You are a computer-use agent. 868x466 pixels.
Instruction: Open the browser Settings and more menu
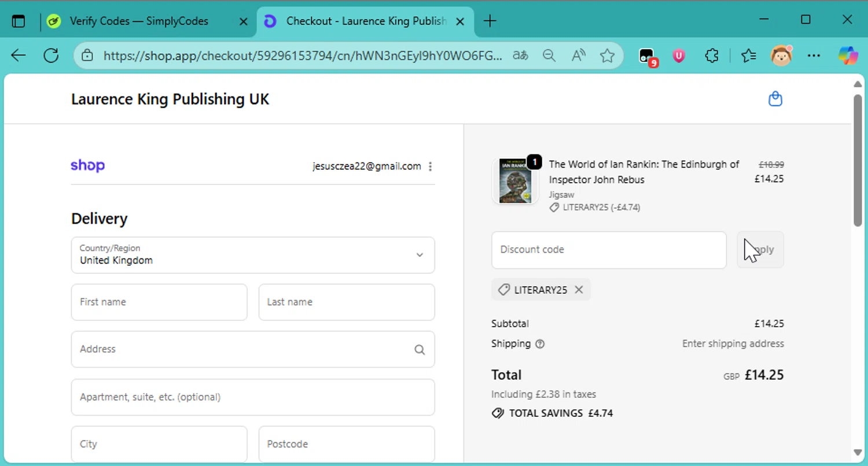pos(814,56)
